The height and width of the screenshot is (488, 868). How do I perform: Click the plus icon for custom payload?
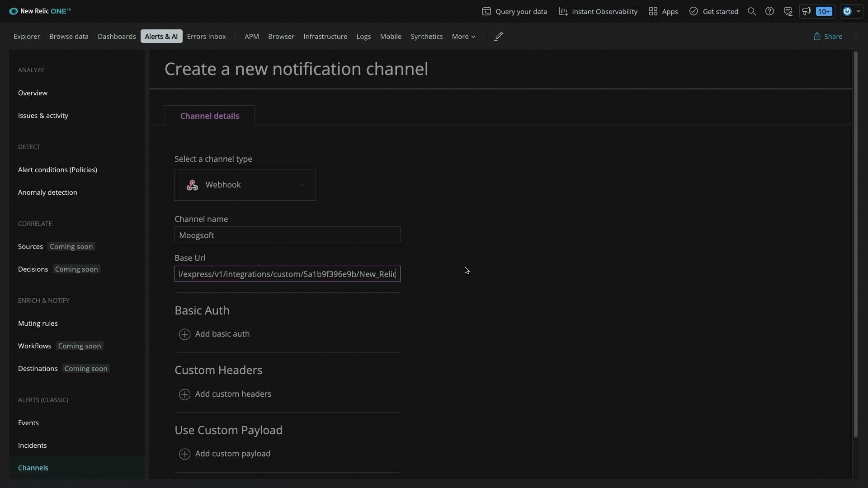coord(184,454)
